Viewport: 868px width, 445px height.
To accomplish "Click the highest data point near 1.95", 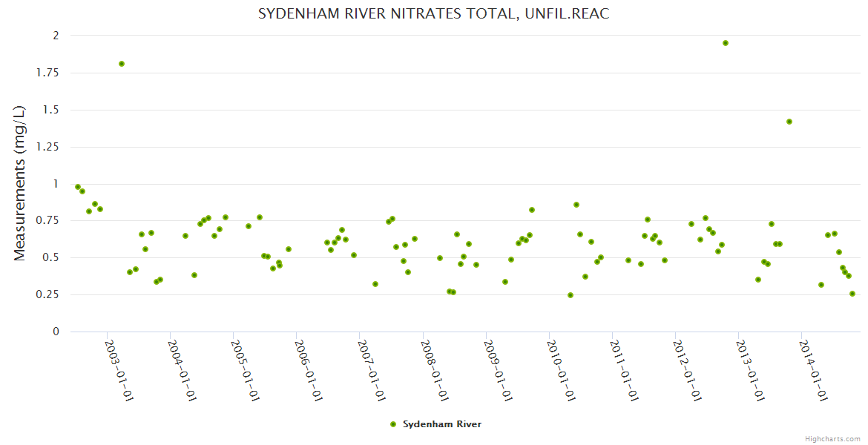I will (x=726, y=43).
